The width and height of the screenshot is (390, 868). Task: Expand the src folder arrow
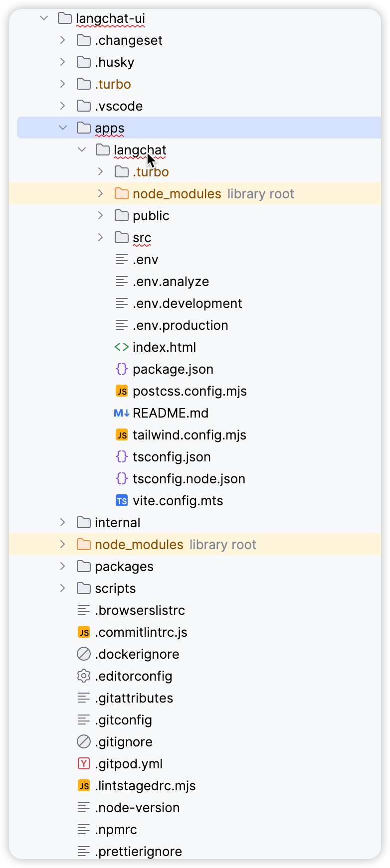[101, 238]
